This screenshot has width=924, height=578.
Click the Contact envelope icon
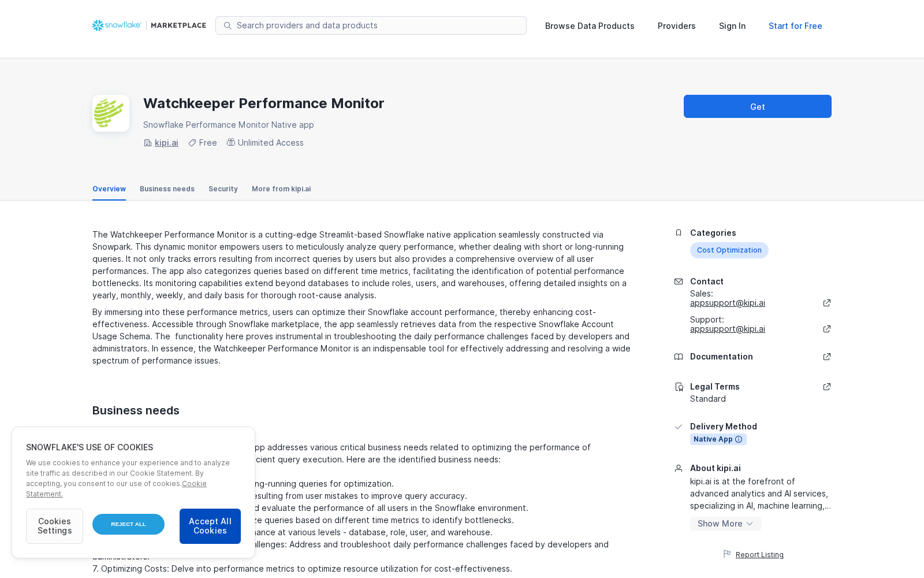coord(679,281)
